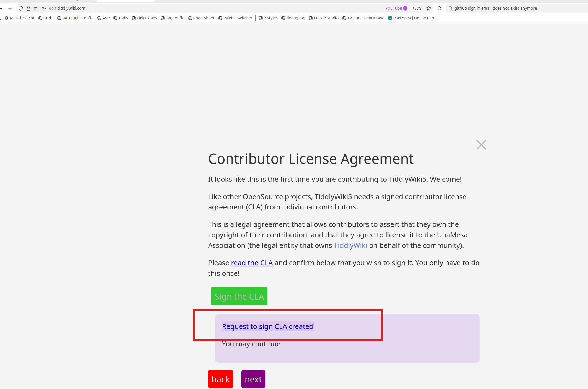Click the site security padlock icon
This screenshot has width=588, height=389.
[x=28, y=8]
